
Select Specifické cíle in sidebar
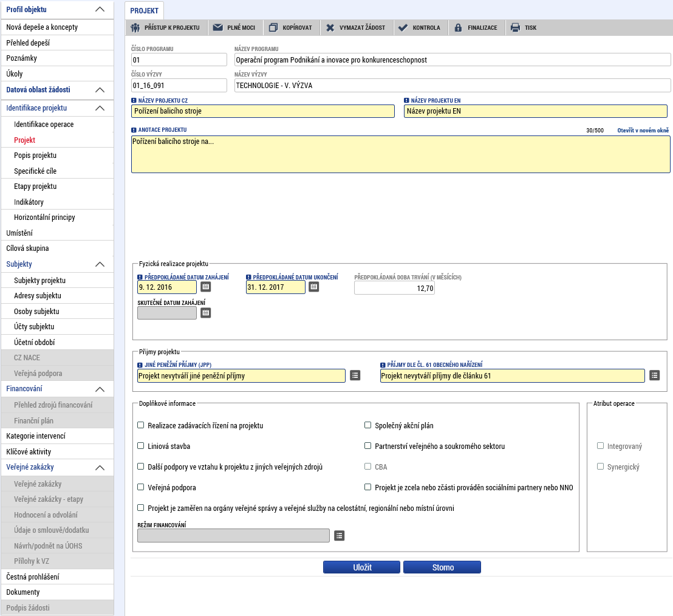[57, 171]
